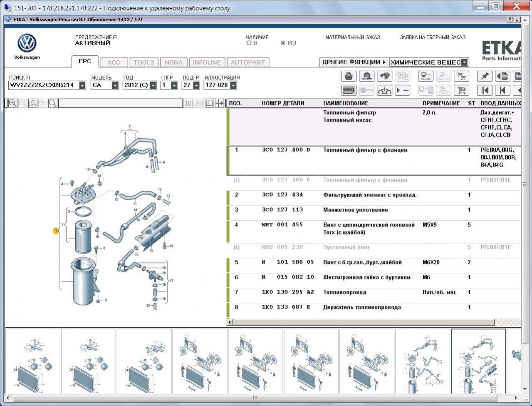Image resolution: width=532 pixels, height=406 pixels.
Task: Select the 'ИЗ' availability radio button
Action: [x=283, y=43]
